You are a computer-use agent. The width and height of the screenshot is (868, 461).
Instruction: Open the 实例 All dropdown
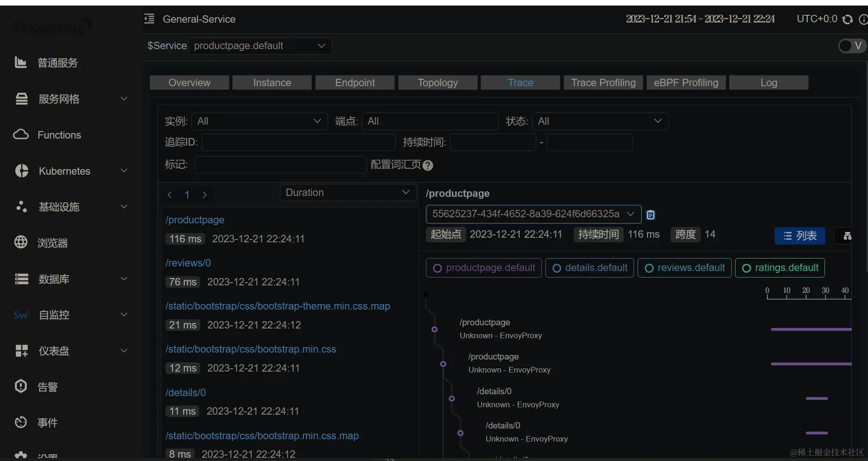(260, 121)
